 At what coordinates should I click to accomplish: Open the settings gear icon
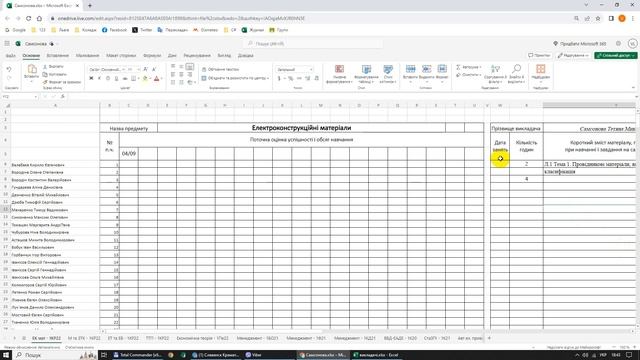pyautogui.click(x=618, y=43)
